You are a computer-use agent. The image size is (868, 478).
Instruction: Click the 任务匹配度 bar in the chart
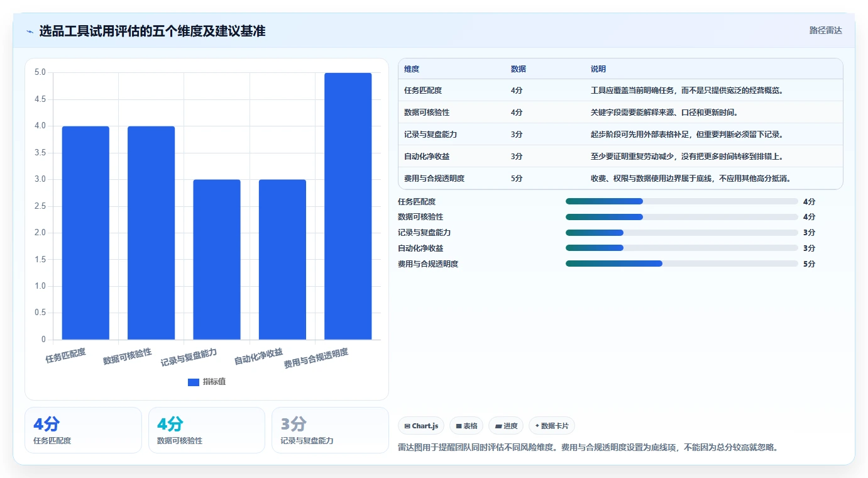85,233
